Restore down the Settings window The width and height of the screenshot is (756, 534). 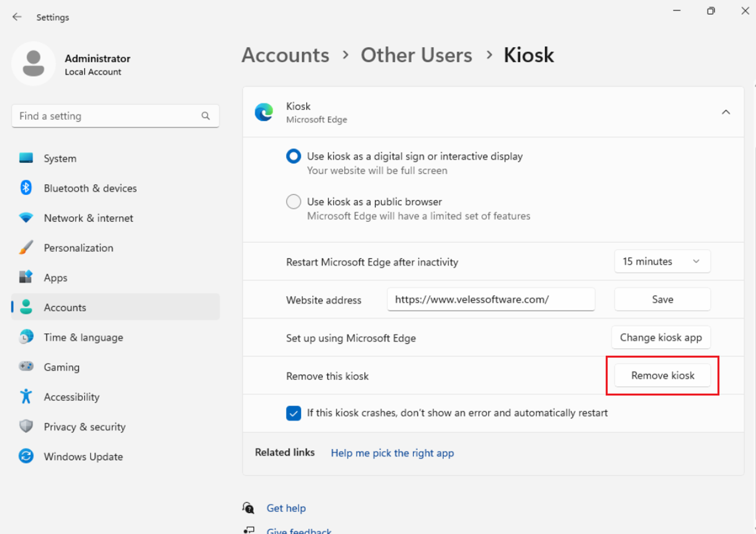(x=711, y=11)
